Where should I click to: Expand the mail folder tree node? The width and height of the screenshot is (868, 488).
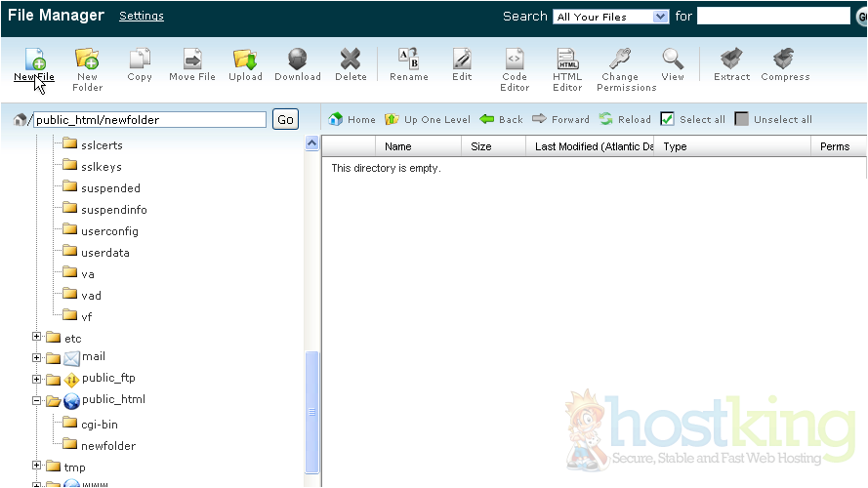pos(37,358)
